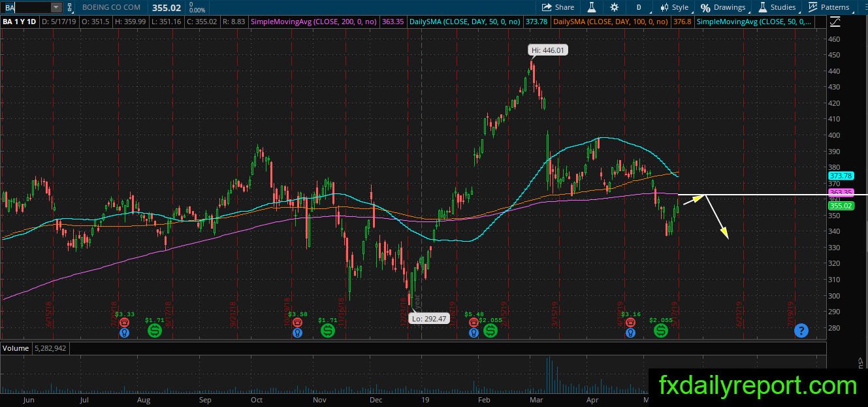
Task: Open chart settings gear icon
Action: coord(614,7)
